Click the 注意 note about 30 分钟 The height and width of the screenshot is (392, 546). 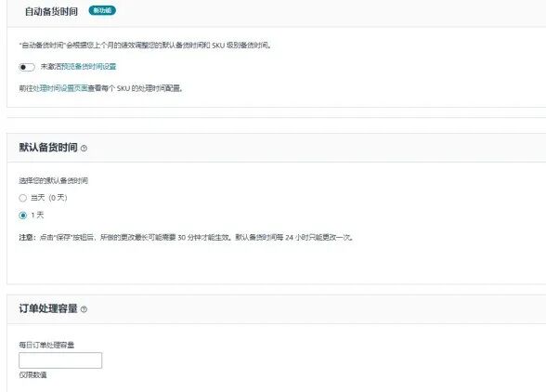pyautogui.click(x=187, y=237)
